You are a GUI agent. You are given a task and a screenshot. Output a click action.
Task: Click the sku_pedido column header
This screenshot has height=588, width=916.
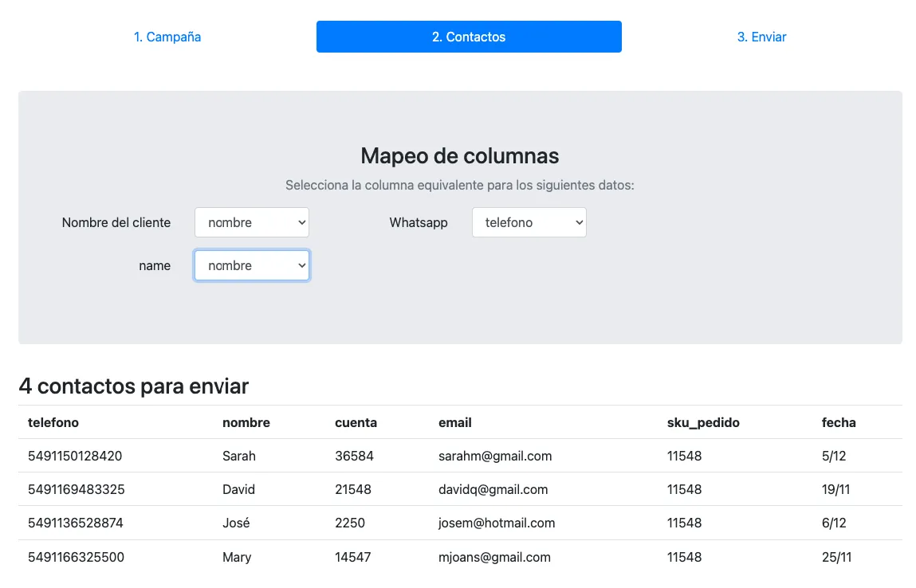tap(703, 423)
